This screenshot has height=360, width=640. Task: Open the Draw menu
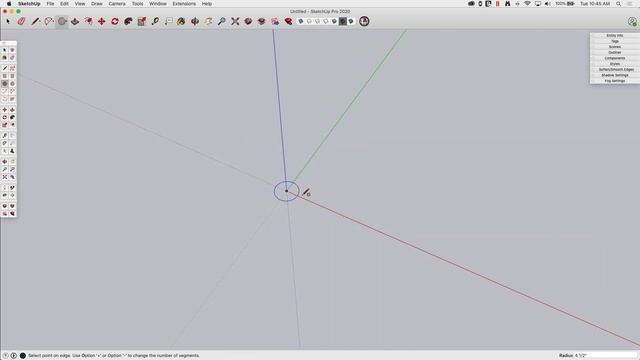pyautogui.click(x=97, y=4)
